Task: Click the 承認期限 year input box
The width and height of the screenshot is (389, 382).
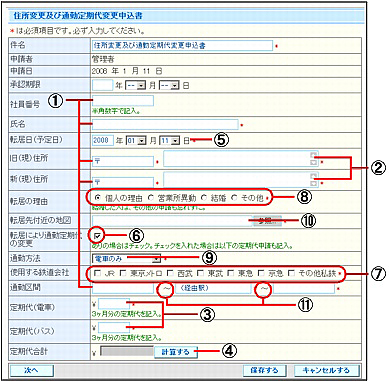Action: click(x=103, y=85)
